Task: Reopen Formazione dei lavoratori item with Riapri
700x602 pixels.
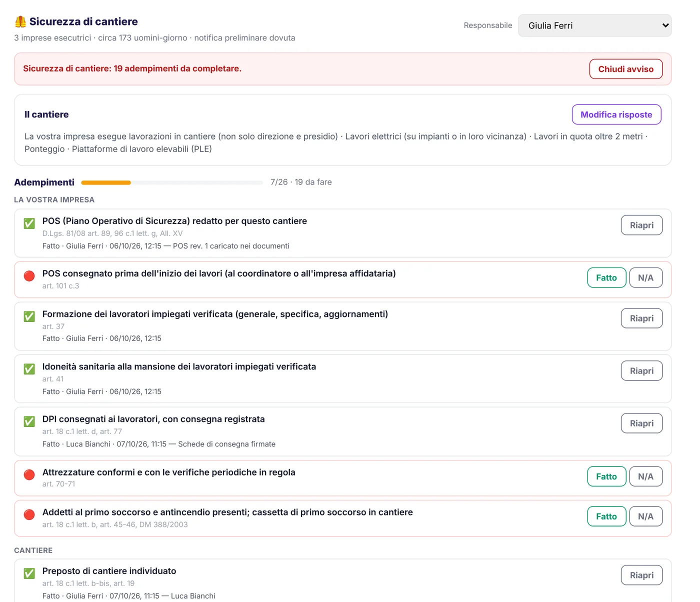Action: coord(642,318)
